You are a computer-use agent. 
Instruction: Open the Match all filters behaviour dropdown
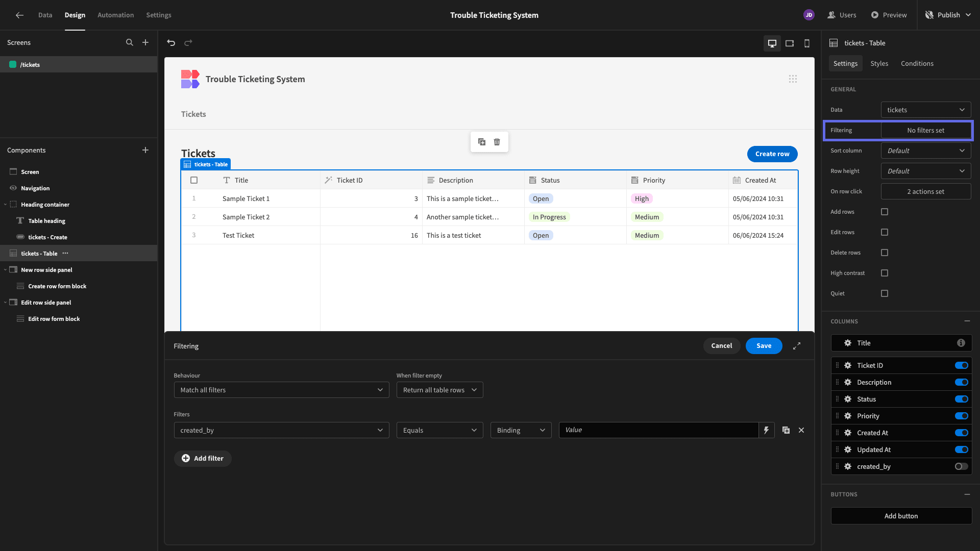coord(281,390)
